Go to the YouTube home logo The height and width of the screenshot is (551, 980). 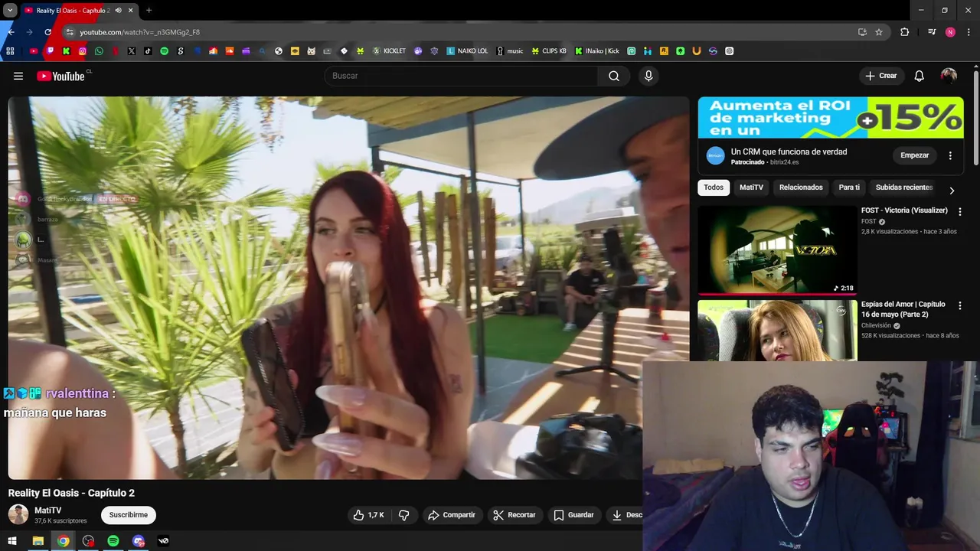click(x=60, y=76)
